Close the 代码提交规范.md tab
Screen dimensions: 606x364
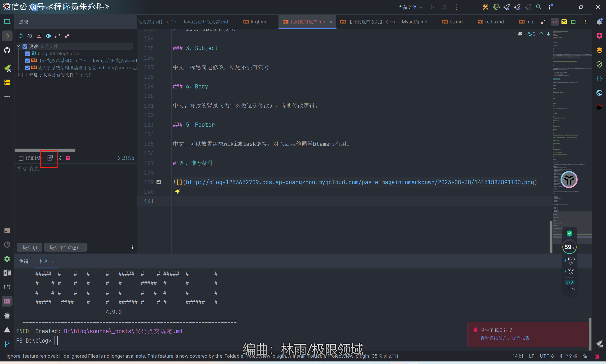click(x=331, y=22)
